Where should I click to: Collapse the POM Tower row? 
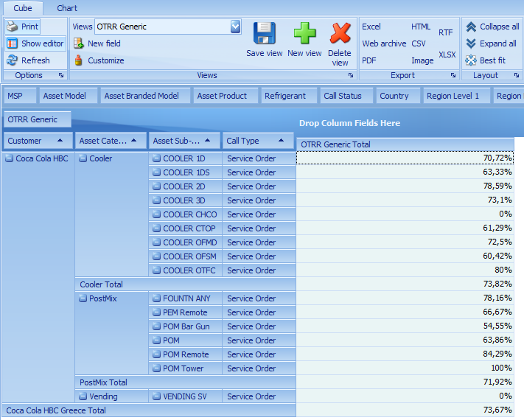tap(156, 368)
